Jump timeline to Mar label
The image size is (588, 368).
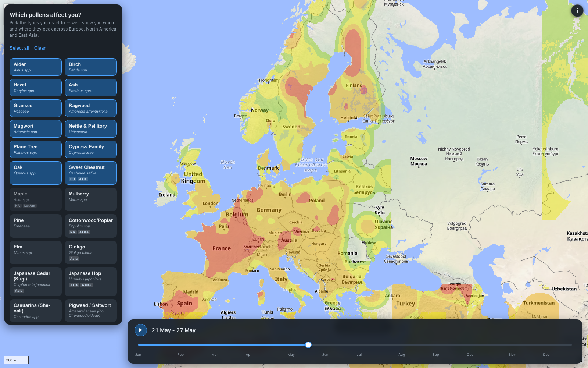[x=215, y=355]
